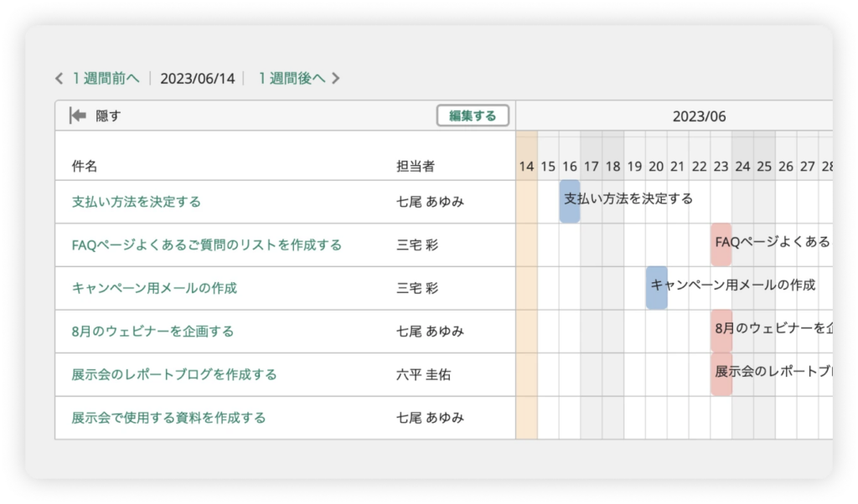Select red Gantt bar for 8月のウェビナー

[x=721, y=331]
